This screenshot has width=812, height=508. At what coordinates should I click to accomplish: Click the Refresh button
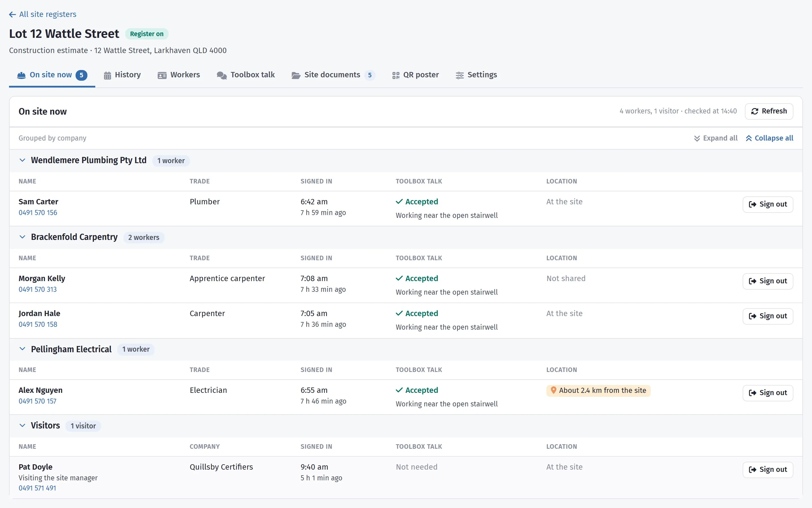tap(769, 111)
